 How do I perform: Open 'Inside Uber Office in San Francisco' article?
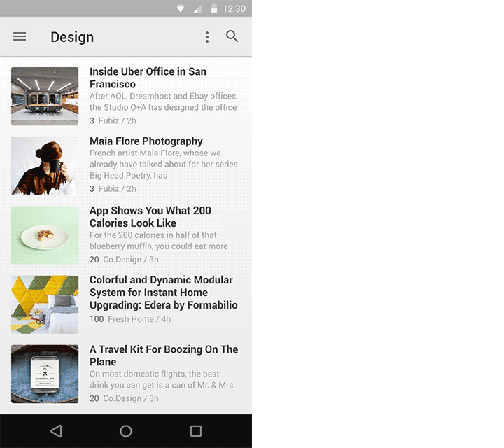tap(148, 78)
